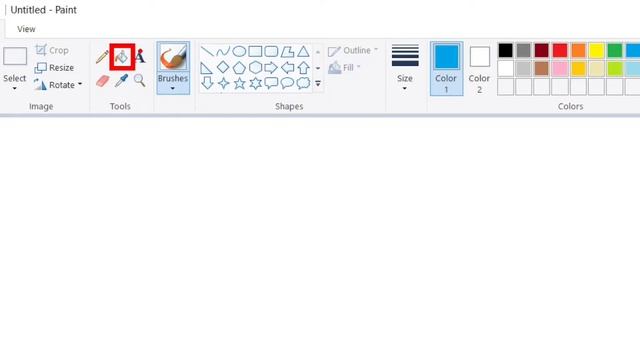The height and width of the screenshot is (360, 640).
Task: Choose the Four-point star shape
Action: [223, 83]
